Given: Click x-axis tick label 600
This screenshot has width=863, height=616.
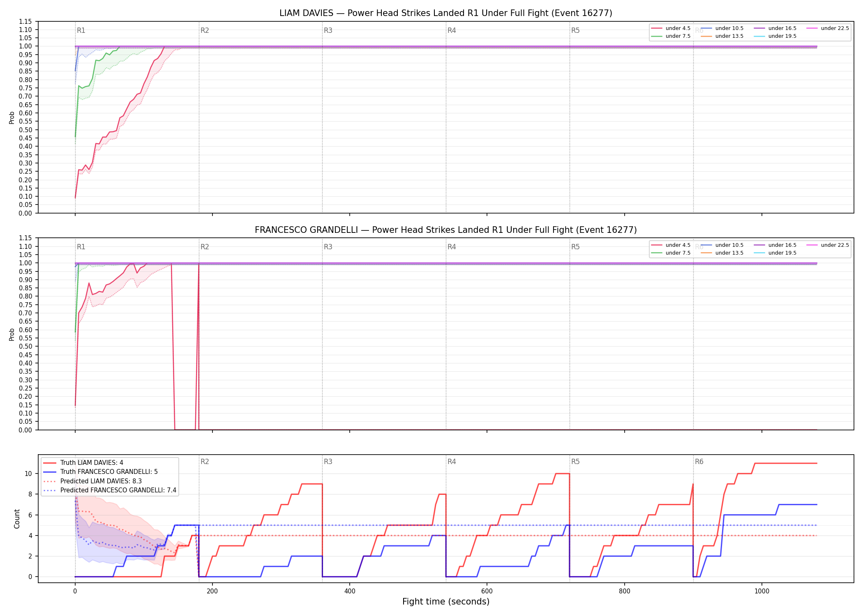Looking at the screenshot, I should pos(487,591).
